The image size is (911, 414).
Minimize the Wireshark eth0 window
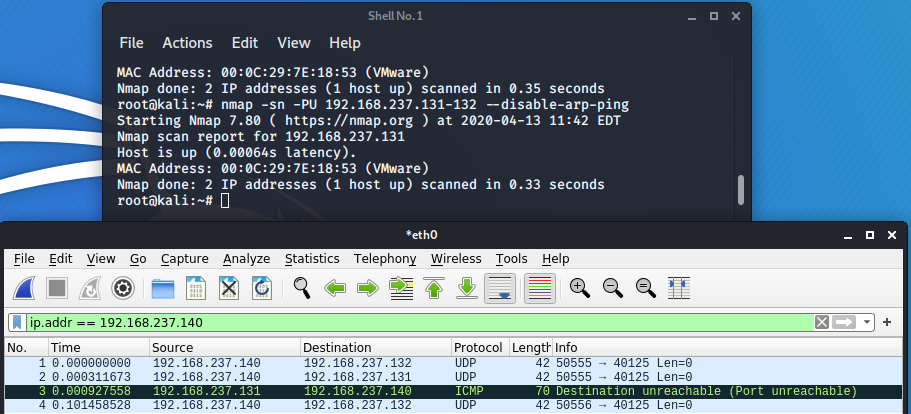tap(848, 235)
